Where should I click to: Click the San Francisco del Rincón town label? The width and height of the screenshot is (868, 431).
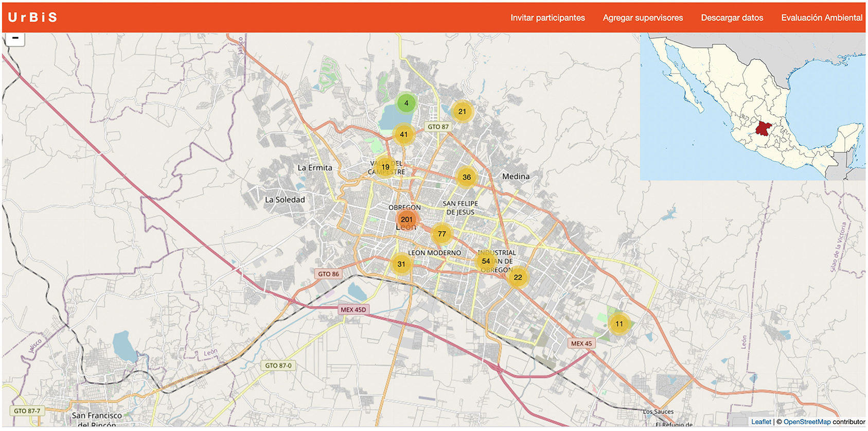(x=97, y=420)
